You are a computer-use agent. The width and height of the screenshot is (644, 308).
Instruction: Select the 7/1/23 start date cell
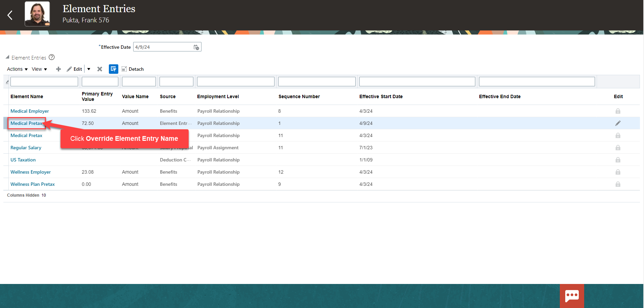[x=366, y=148]
